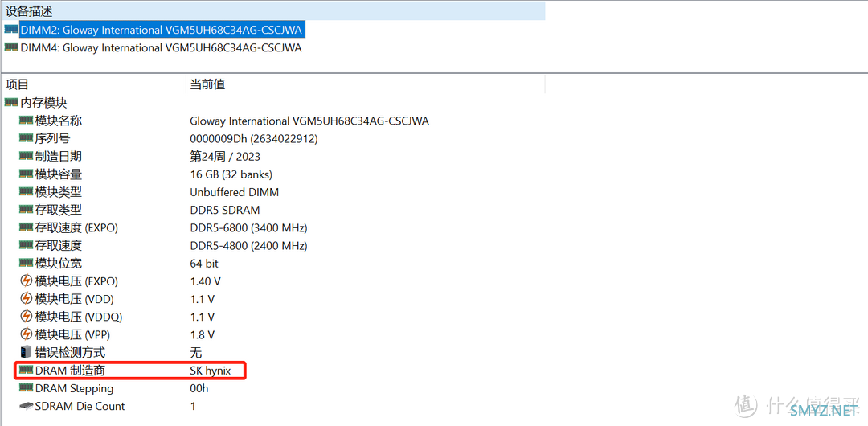Click the memory icon beside 制造日期
The height and width of the screenshot is (426, 868).
pyautogui.click(x=26, y=156)
